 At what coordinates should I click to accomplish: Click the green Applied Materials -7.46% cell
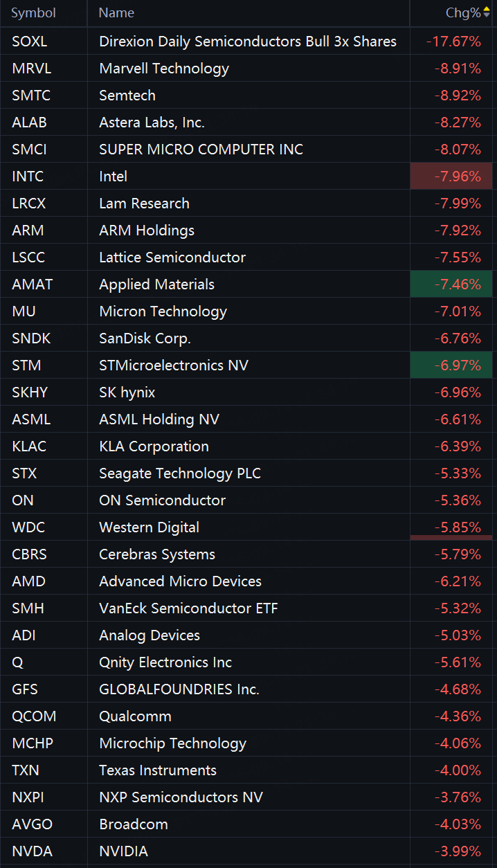pyautogui.click(x=451, y=284)
